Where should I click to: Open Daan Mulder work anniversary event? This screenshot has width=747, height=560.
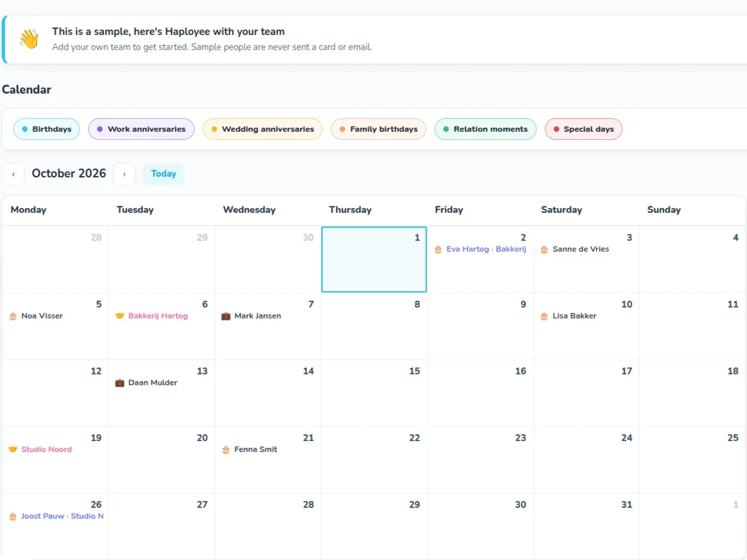(146, 383)
